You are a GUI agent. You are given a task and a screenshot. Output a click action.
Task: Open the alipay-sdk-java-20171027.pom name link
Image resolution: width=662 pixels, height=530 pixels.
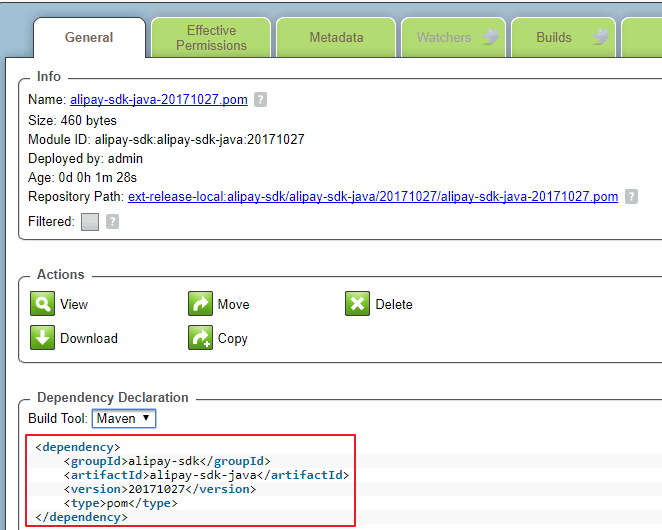pyautogui.click(x=159, y=100)
